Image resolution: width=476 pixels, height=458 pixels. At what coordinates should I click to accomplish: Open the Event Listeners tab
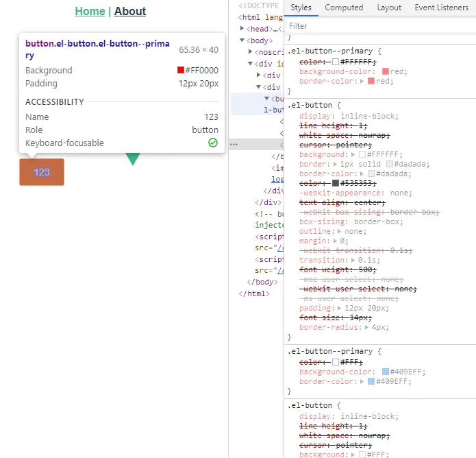click(441, 8)
